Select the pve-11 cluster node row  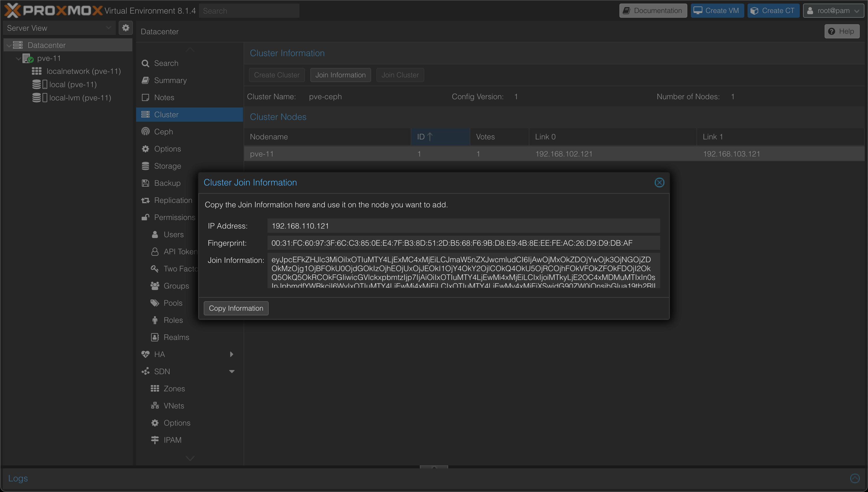pyautogui.click(x=554, y=154)
